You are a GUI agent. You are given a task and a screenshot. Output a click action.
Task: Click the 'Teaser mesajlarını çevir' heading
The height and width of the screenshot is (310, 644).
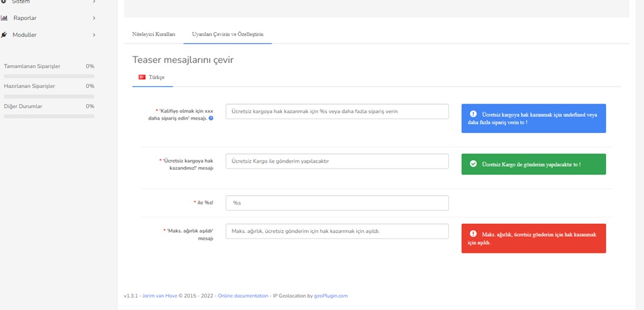(183, 60)
